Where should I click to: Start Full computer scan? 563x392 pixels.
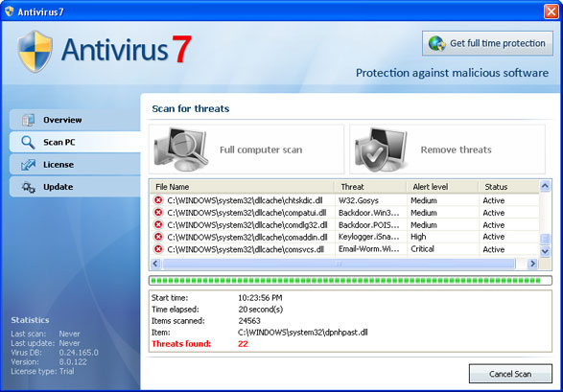coord(246,150)
